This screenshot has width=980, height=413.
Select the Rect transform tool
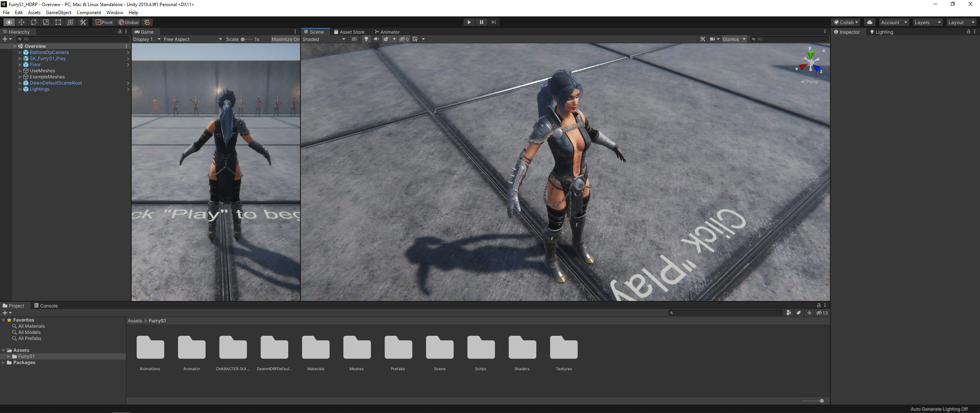pos(58,22)
